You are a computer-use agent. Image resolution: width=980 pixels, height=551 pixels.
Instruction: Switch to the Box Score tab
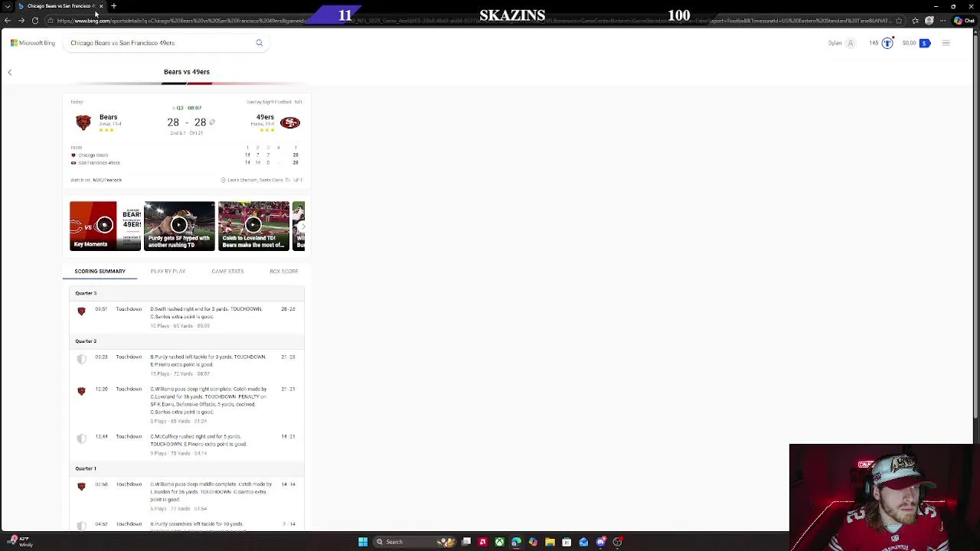(x=284, y=271)
